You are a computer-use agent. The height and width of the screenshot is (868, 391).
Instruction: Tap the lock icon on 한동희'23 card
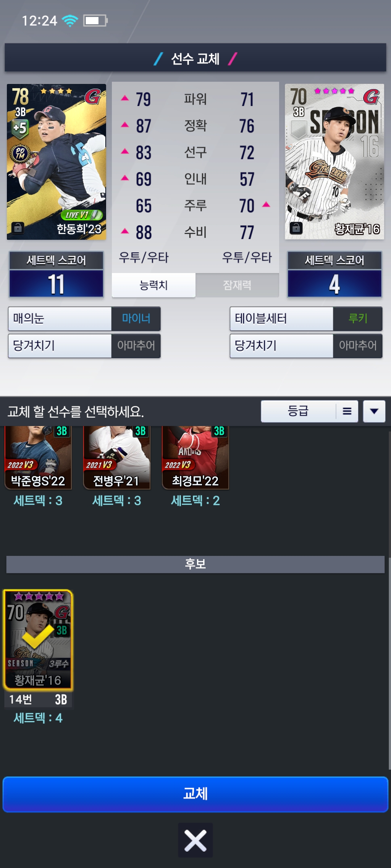(18, 228)
